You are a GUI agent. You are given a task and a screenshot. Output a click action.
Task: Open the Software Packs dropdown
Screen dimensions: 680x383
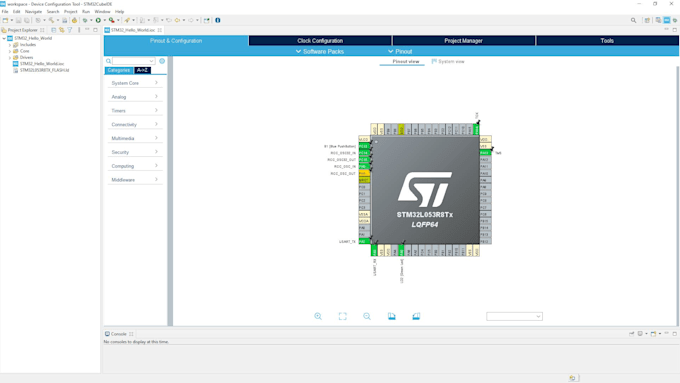pyautogui.click(x=320, y=52)
